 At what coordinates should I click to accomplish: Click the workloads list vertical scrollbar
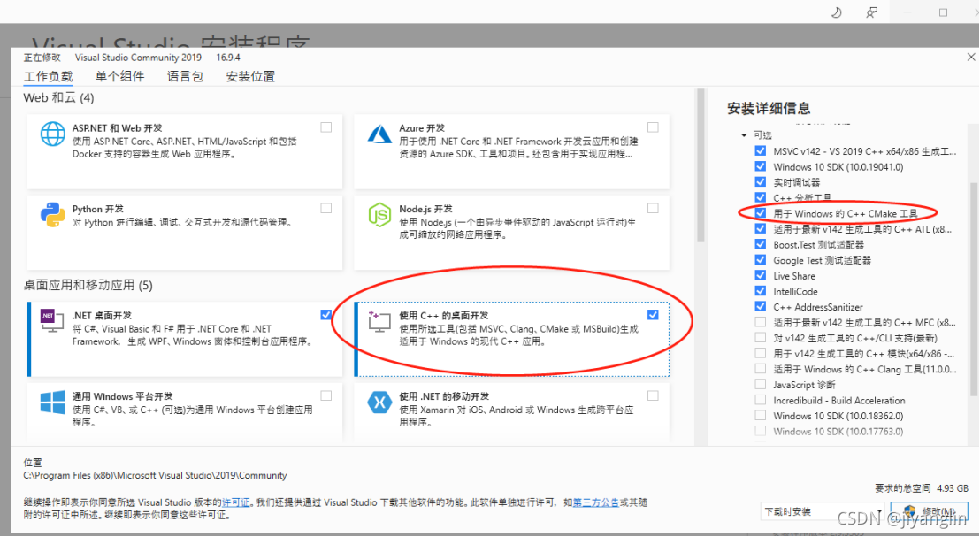pyautogui.click(x=701, y=165)
